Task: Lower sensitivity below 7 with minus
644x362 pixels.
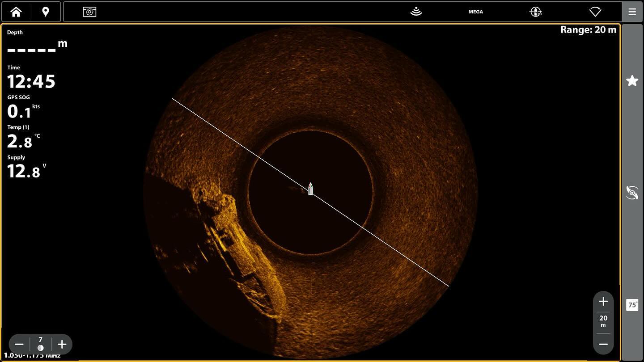Action: pos(19,345)
